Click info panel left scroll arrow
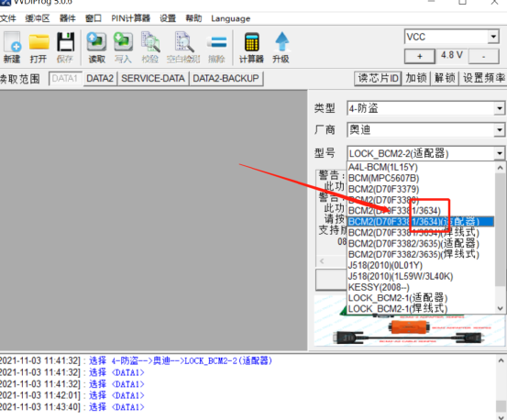 pyautogui.click(x=322, y=261)
